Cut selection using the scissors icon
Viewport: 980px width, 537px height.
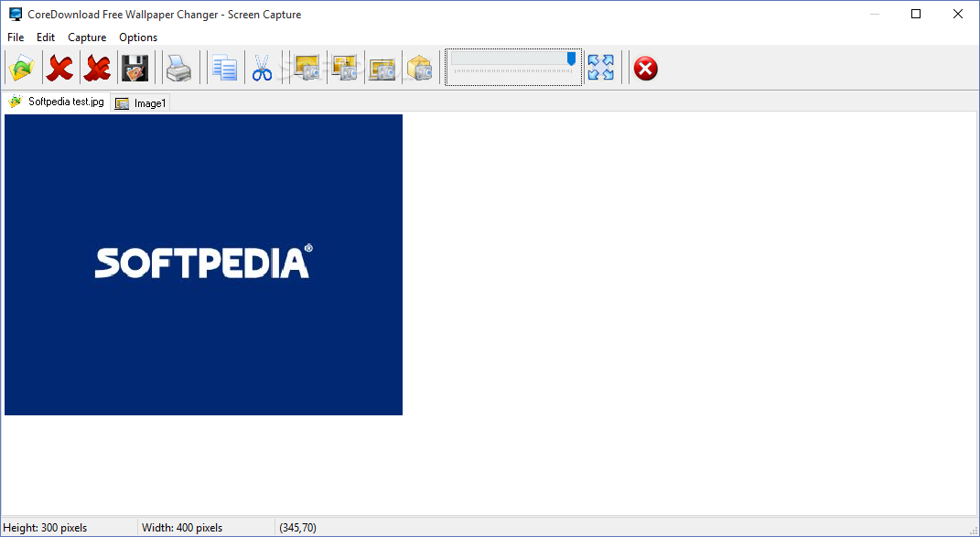tap(262, 68)
